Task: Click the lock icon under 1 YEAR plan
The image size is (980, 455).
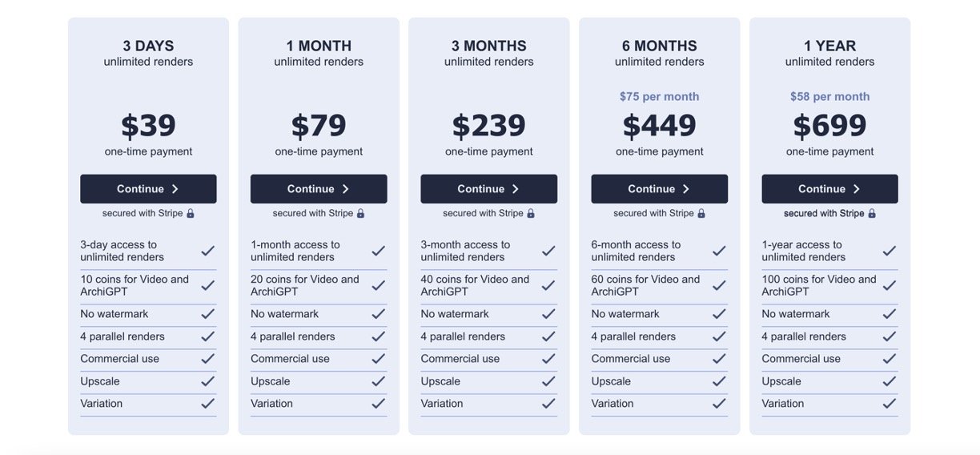Action: (x=872, y=214)
